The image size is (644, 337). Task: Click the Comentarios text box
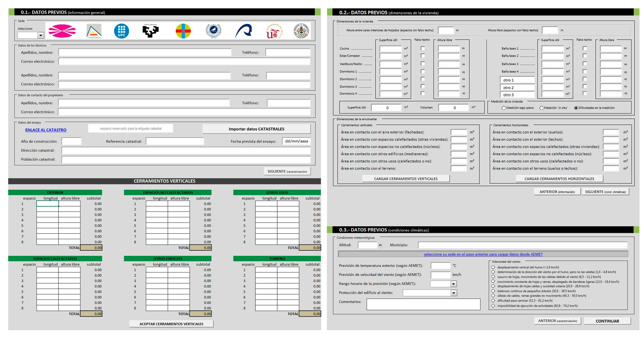coord(423,304)
